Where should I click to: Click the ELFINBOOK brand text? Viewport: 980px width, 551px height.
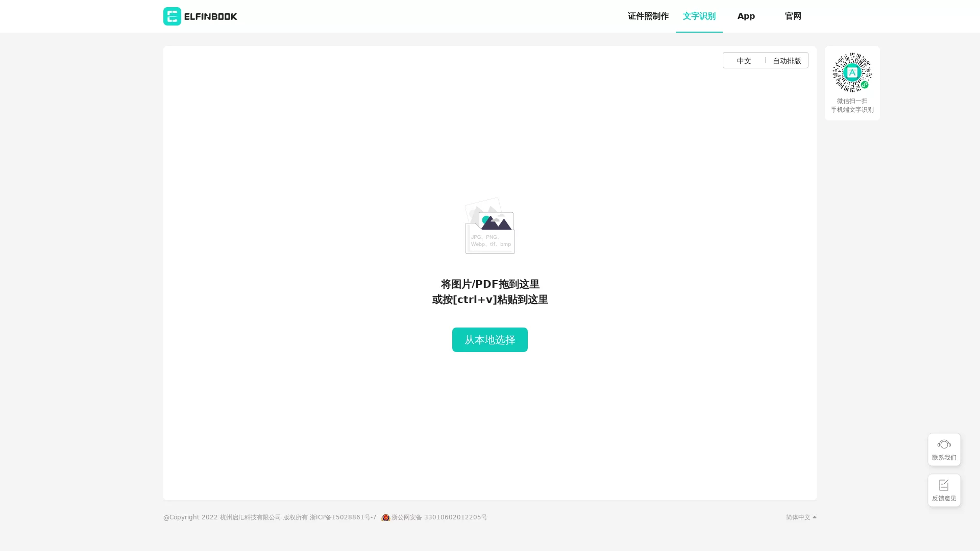[210, 16]
